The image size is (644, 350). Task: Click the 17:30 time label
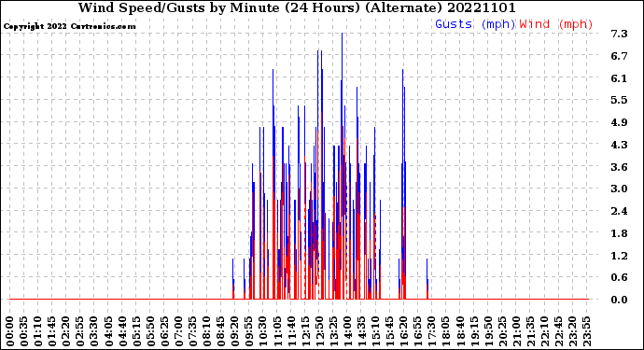(x=432, y=331)
